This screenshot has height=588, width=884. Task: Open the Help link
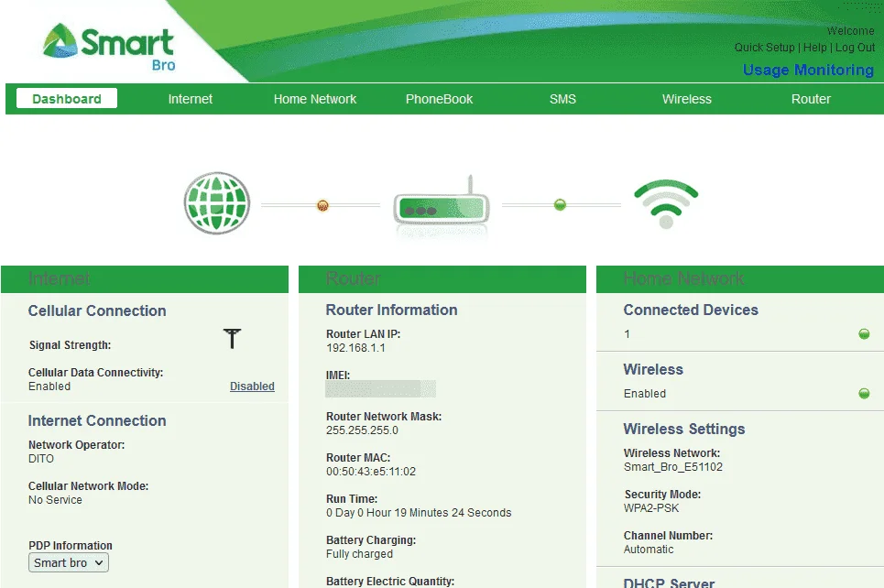point(814,48)
